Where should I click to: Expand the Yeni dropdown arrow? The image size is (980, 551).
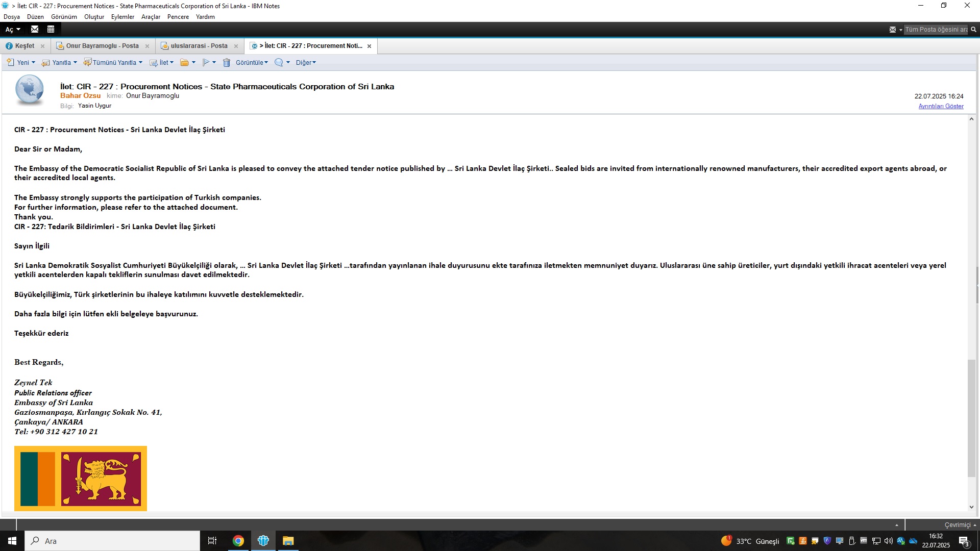(x=34, y=62)
